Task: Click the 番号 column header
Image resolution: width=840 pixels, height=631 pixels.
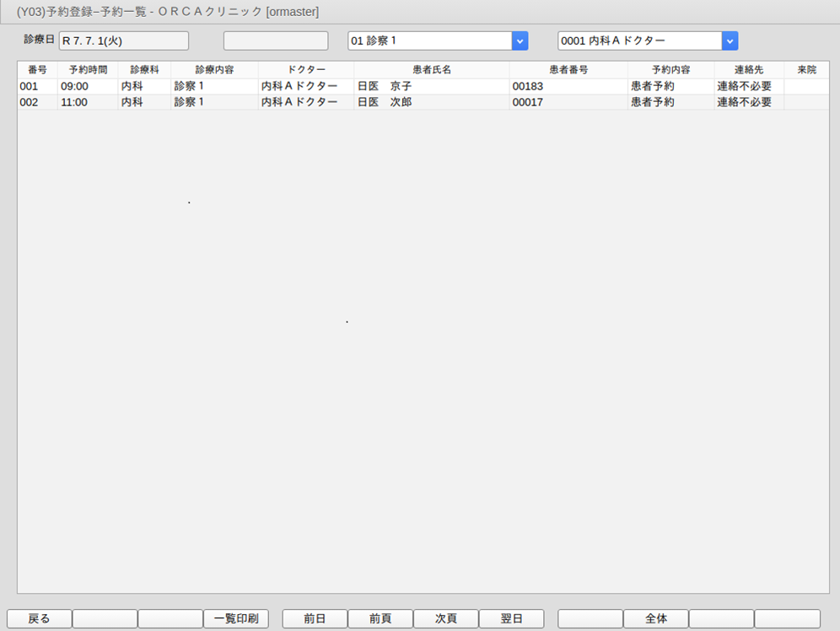Action: [37, 69]
